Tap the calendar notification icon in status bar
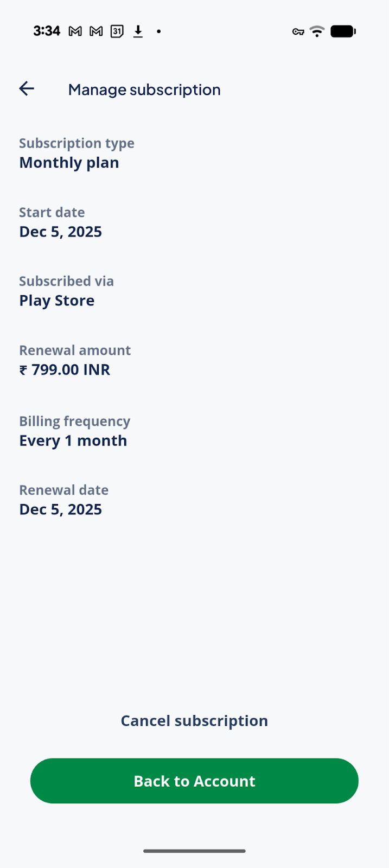The height and width of the screenshot is (868, 389). pos(117,31)
